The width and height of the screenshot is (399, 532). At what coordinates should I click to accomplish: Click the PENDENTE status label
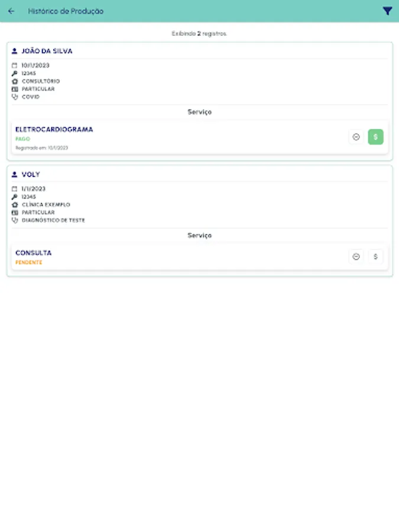[29, 262]
